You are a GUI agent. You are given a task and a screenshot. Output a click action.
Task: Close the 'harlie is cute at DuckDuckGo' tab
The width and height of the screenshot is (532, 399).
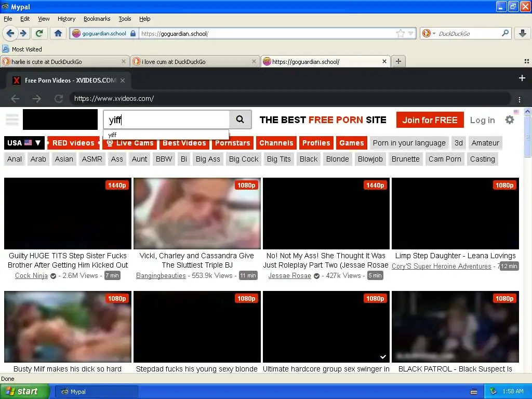point(124,61)
